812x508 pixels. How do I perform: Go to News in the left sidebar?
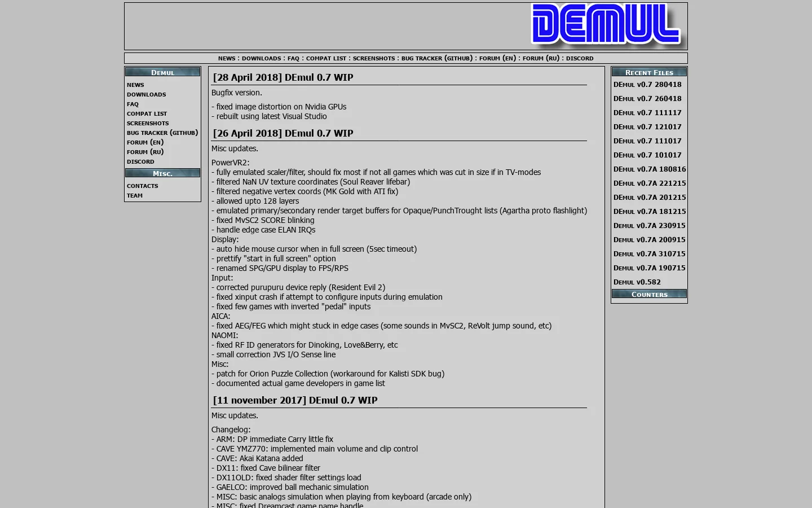[135, 85]
